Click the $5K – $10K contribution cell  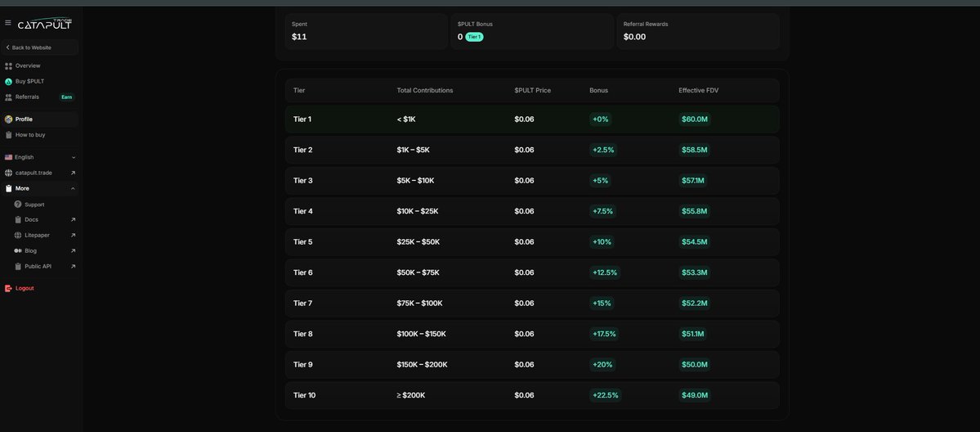(x=416, y=181)
